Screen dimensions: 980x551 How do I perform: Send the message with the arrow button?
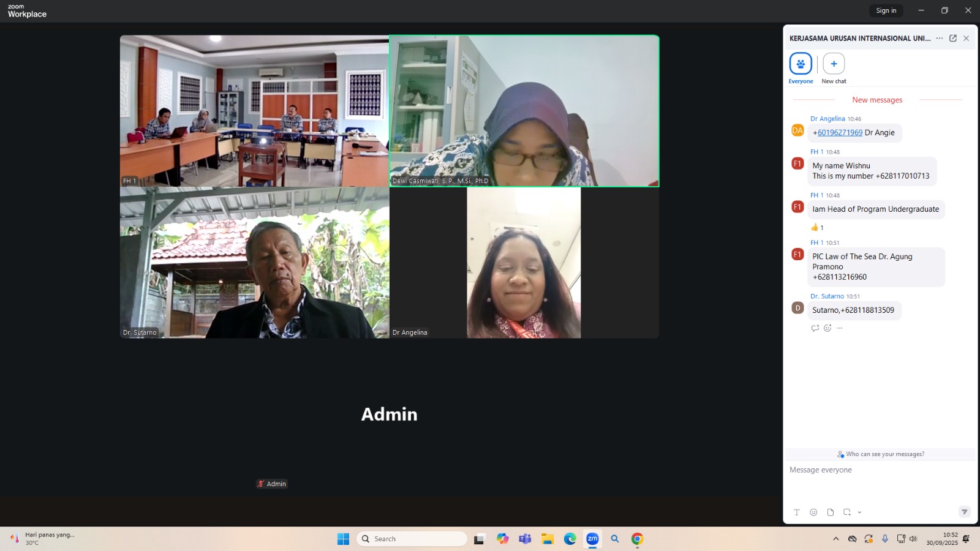click(964, 512)
